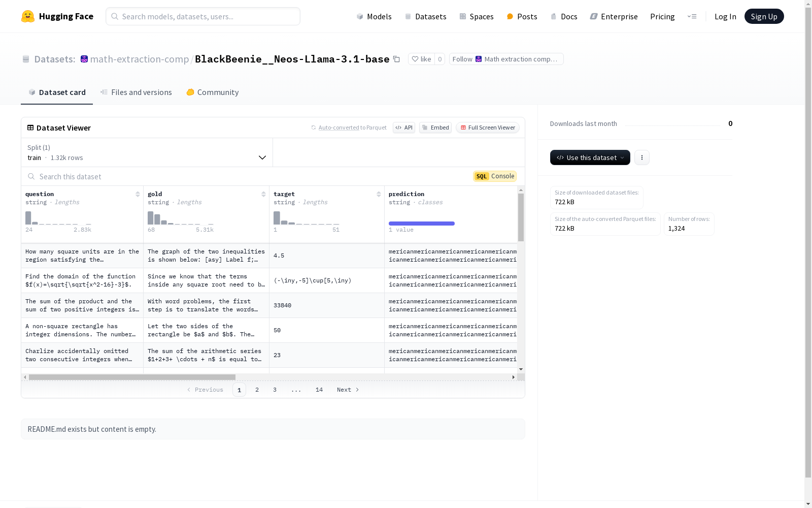Click the gold column length histogram
This screenshot has width=812, height=508.
[x=181, y=218]
